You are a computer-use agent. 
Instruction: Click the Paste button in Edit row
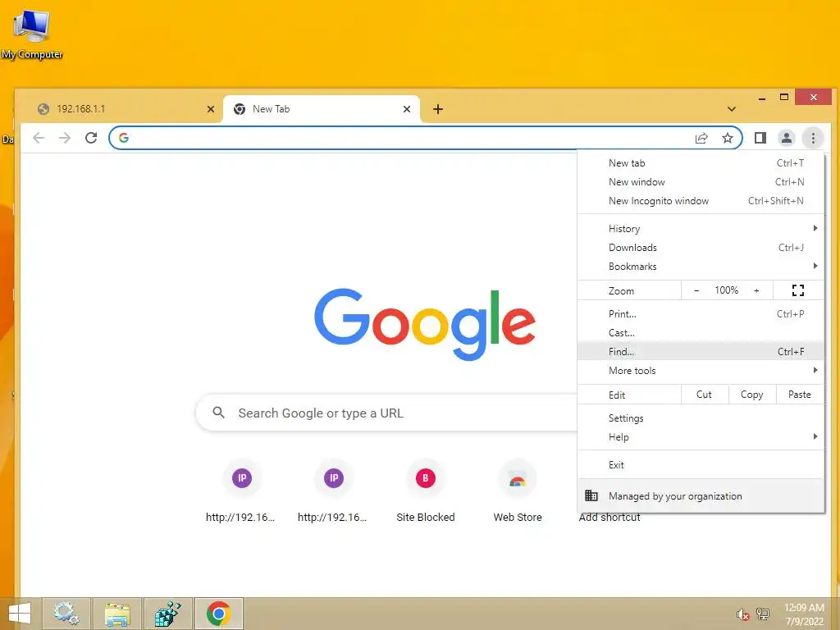(x=800, y=395)
